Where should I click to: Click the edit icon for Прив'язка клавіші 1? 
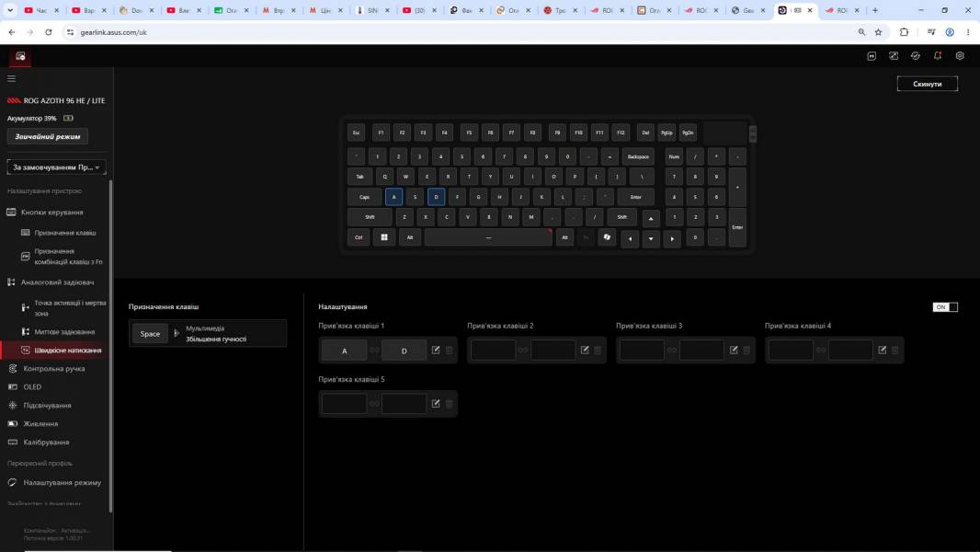pyautogui.click(x=436, y=351)
